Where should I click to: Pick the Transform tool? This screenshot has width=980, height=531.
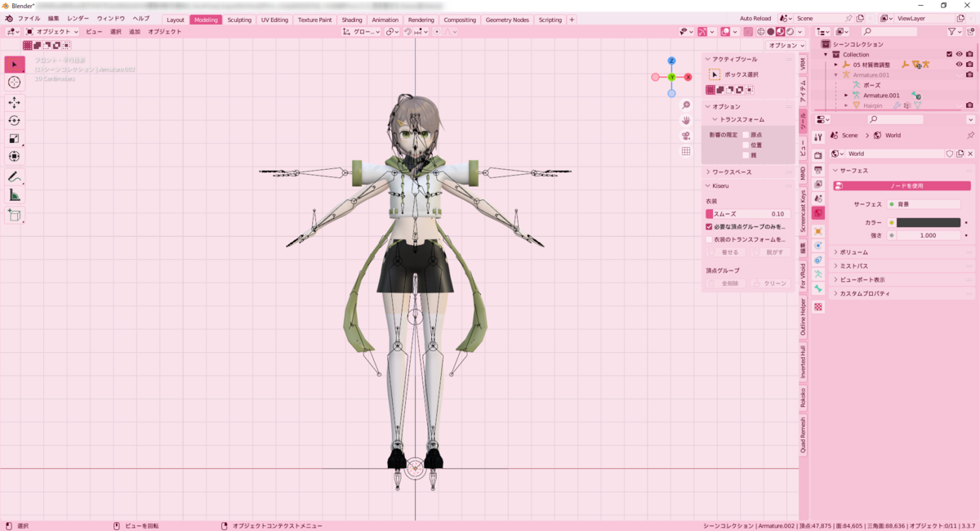pos(15,156)
